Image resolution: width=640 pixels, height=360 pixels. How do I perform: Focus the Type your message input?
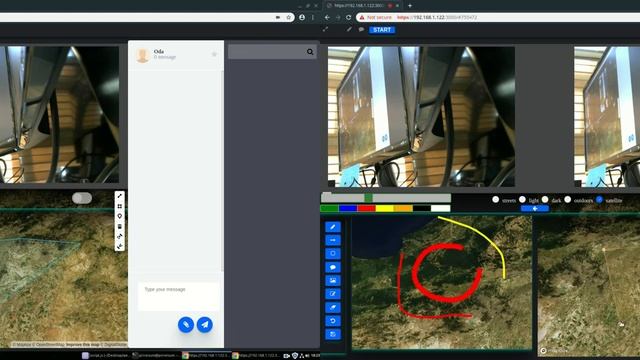coord(179,296)
